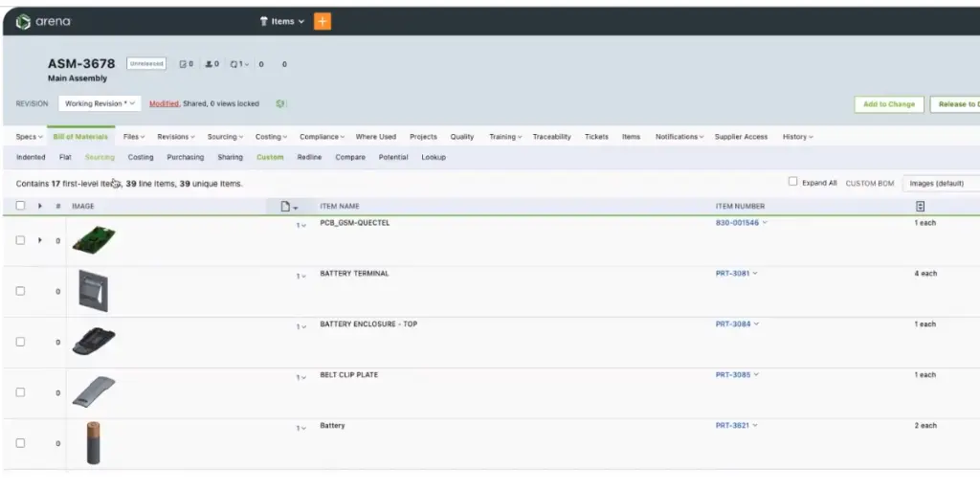
Task: Click the Battery cell thumbnail image
Action: [x=93, y=443]
